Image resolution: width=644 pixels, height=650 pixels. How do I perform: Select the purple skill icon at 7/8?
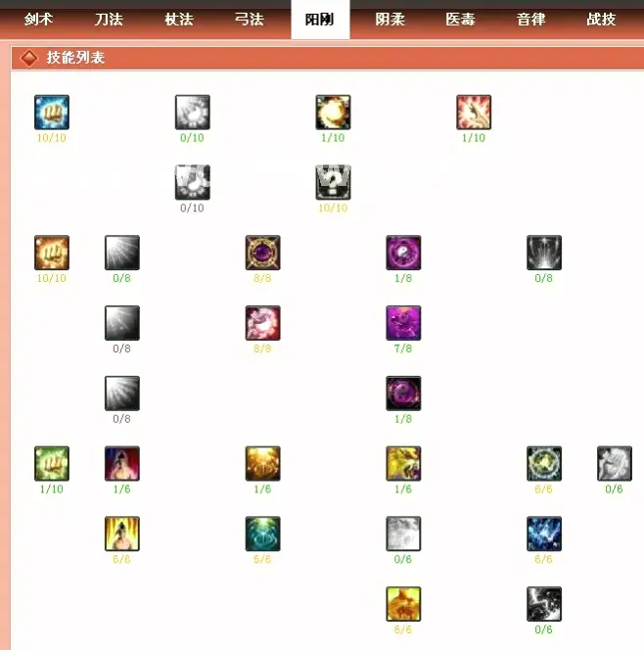pos(403,323)
